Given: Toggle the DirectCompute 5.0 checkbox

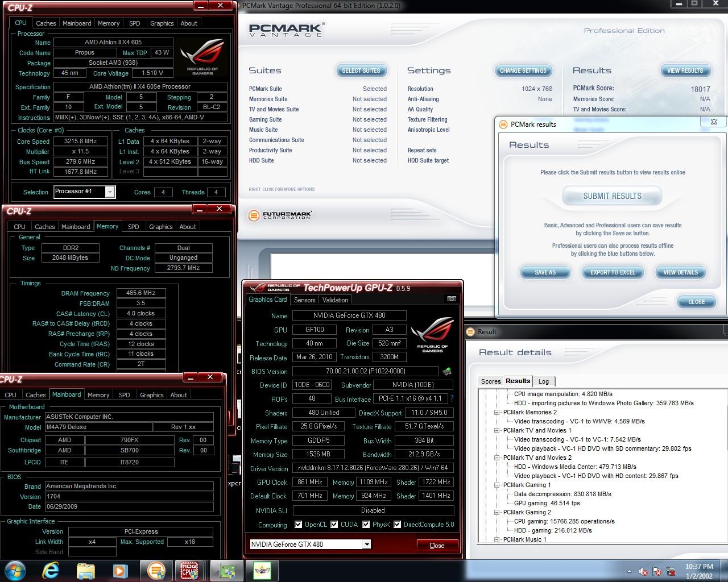Looking at the screenshot, I should pos(398,525).
